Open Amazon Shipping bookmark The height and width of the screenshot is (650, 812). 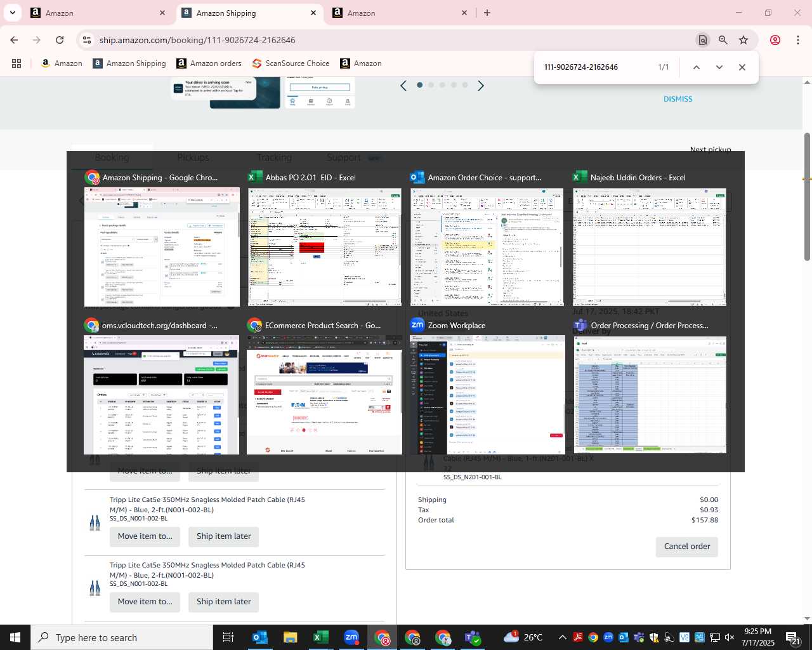coord(129,63)
